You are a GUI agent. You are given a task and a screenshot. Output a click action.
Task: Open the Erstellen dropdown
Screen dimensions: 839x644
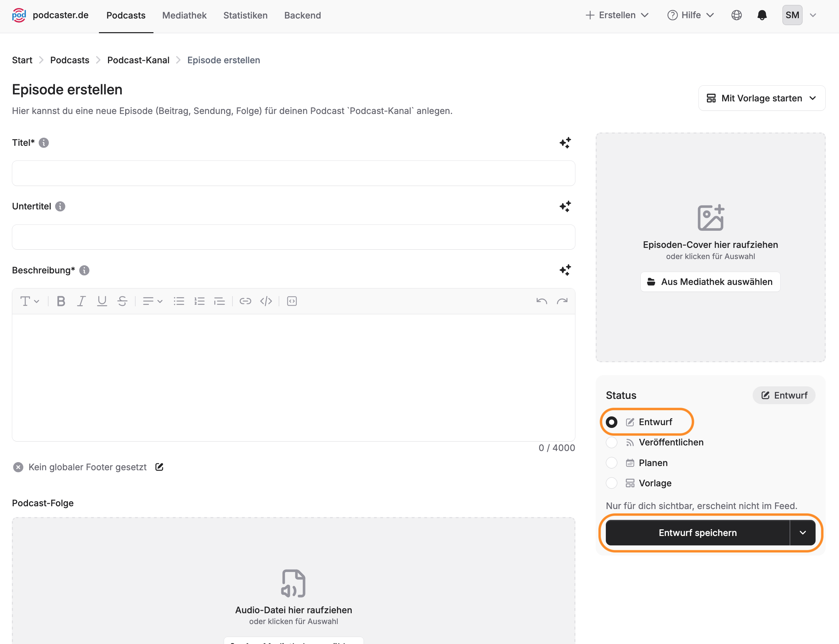point(617,15)
